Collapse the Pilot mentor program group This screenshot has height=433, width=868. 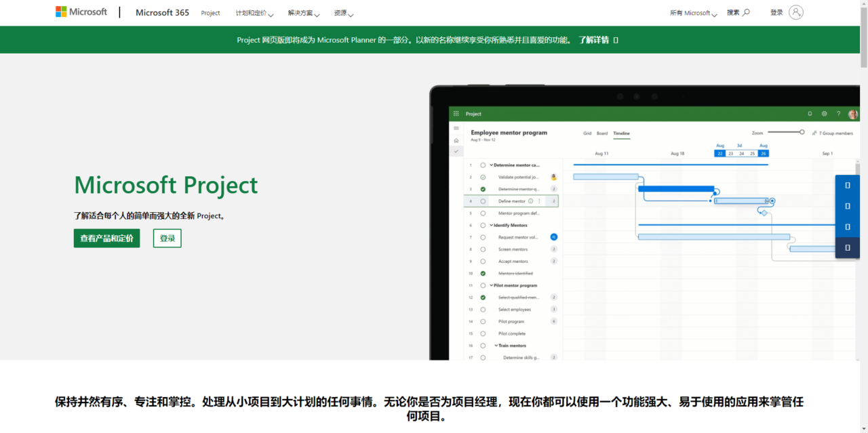(x=492, y=285)
